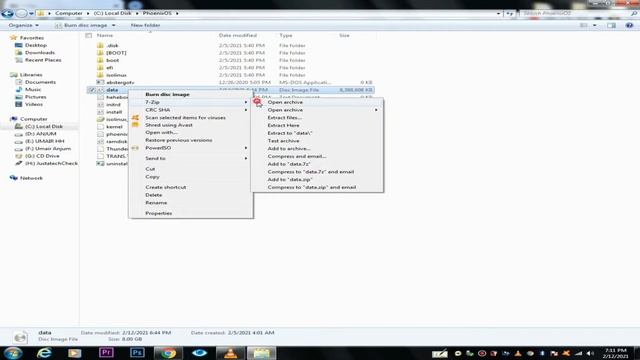The image size is (640, 360).
Task: Open the Organize dropdown
Action: point(24,25)
